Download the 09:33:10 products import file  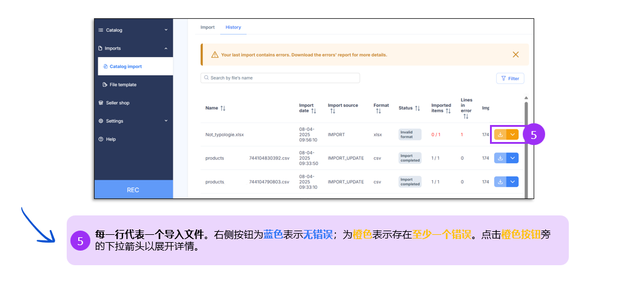coord(500,181)
